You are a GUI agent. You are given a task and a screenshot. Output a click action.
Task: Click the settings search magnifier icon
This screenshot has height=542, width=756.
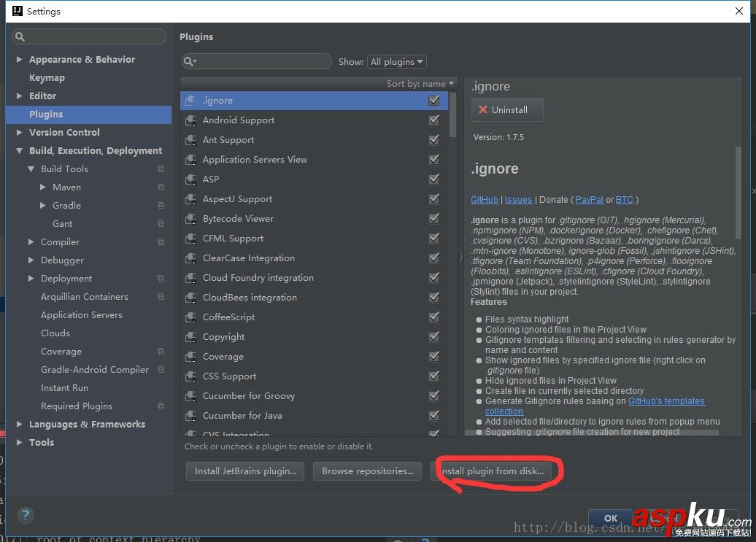coord(20,36)
